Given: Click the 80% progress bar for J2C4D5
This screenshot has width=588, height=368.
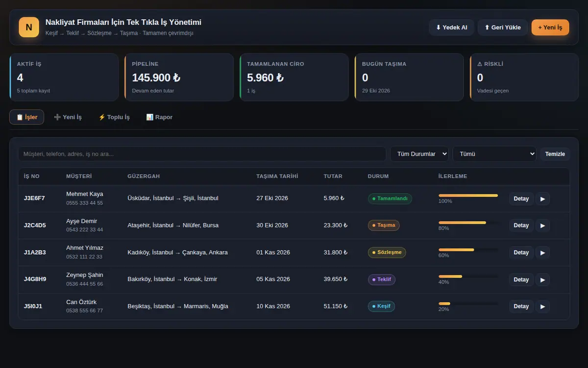Looking at the screenshot, I should [468, 222].
